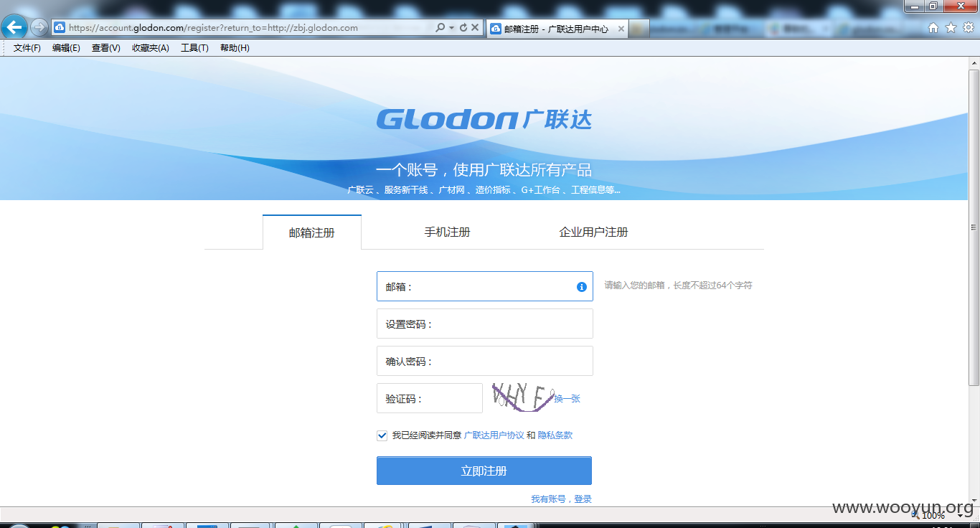Click the 换一张 link
980x528 pixels.
[567, 399]
